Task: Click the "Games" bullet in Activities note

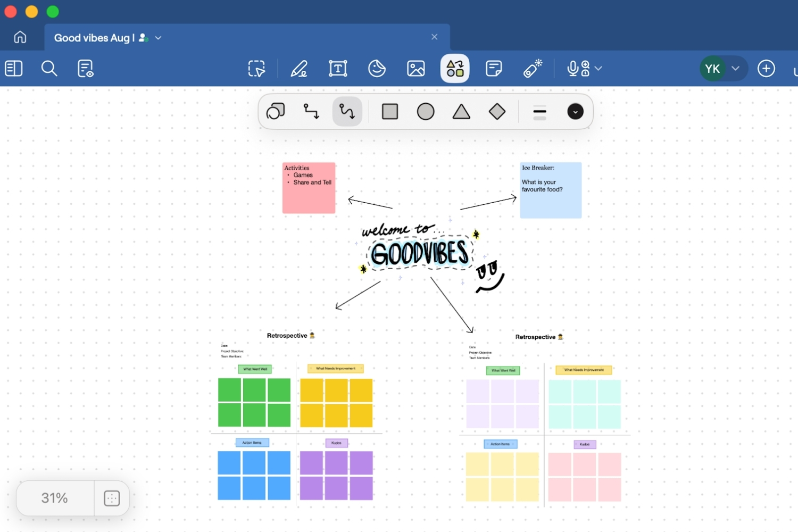Action: coord(303,175)
